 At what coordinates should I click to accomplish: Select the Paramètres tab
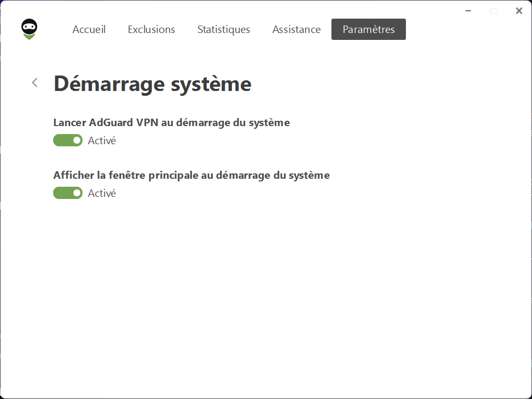click(369, 29)
